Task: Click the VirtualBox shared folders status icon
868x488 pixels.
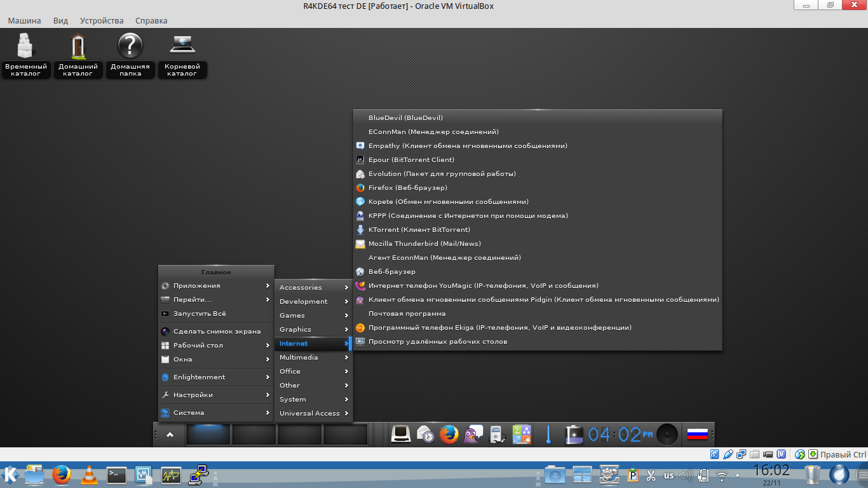Action: point(755,454)
